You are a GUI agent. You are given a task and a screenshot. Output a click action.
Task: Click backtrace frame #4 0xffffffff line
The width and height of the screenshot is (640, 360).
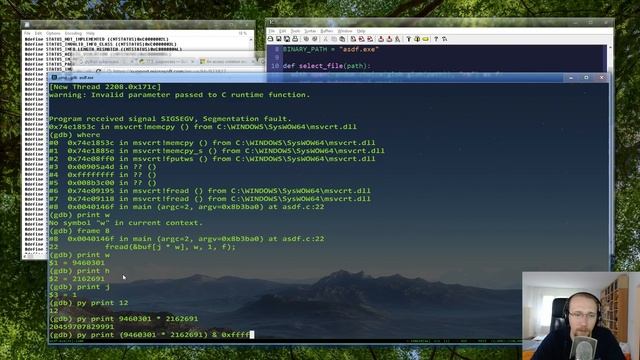pyautogui.click(x=103, y=175)
